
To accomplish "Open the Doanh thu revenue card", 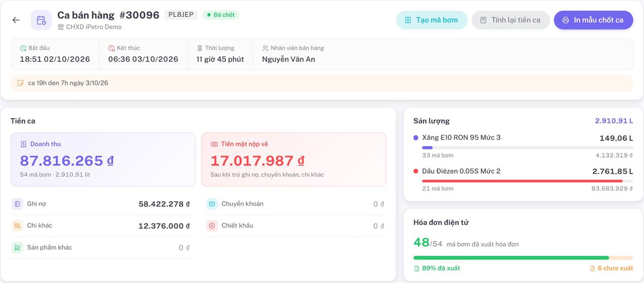I will [103, 160].
